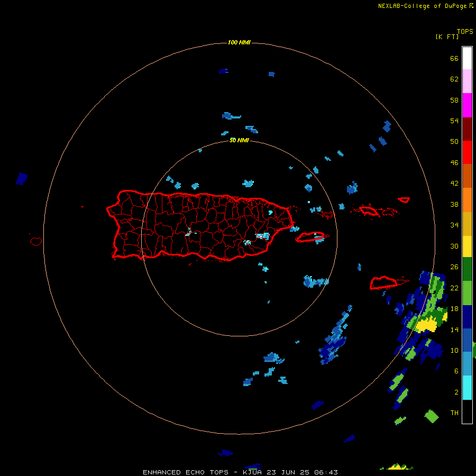Click the light pink legend swatch
Viewport: 476px width, 476px height.
[467, 81]
